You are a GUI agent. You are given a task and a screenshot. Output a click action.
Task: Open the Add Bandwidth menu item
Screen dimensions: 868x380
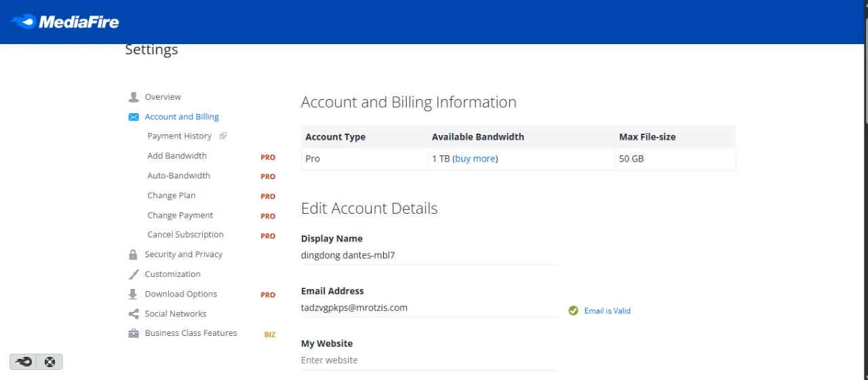pyautogui.click(x=177, y=156)
